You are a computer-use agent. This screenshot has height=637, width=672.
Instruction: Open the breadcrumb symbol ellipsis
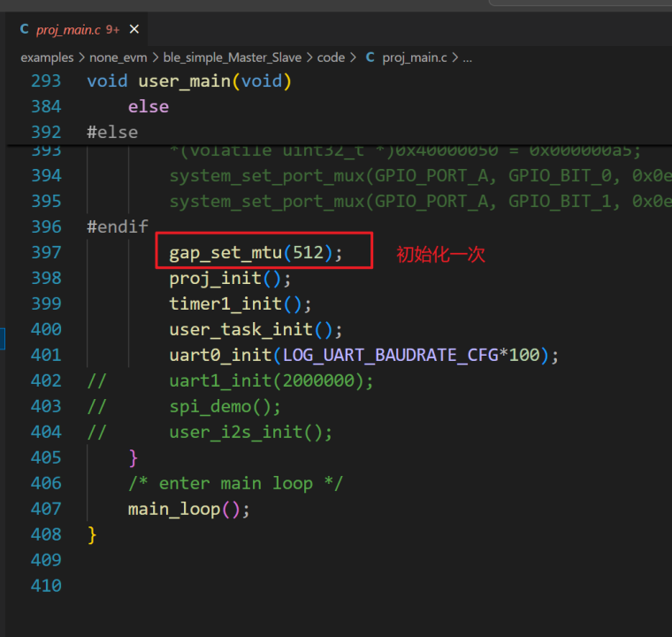pyautogui.click(x=467, y=57)
